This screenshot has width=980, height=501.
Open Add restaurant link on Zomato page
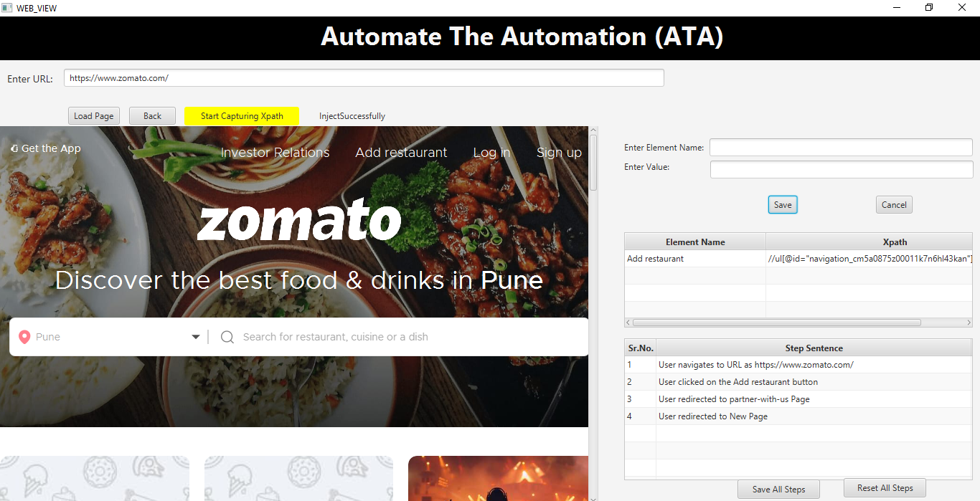(x=401, y=153)
